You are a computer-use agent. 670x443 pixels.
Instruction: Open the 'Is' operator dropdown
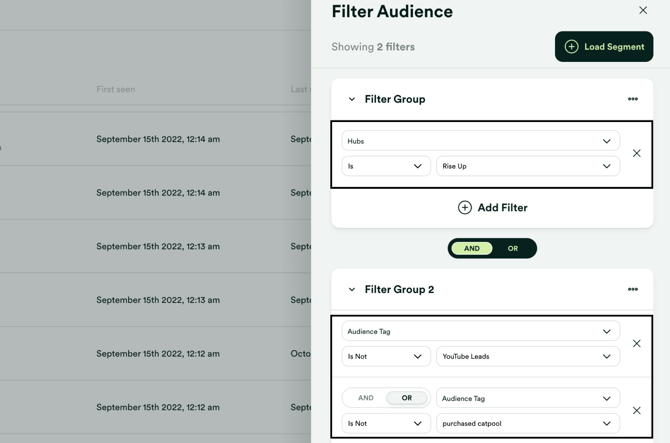(x=386, y=166)
